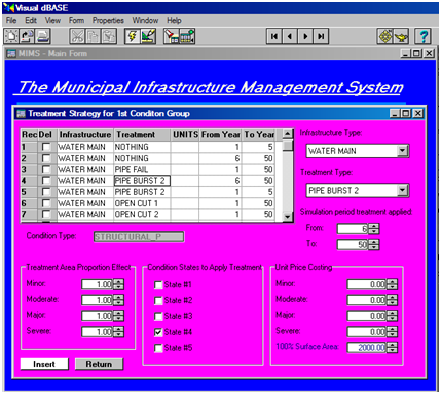Click the Condition Type STRUCTURAL_P field
443x394 pixels.
(x=139, y=237)
